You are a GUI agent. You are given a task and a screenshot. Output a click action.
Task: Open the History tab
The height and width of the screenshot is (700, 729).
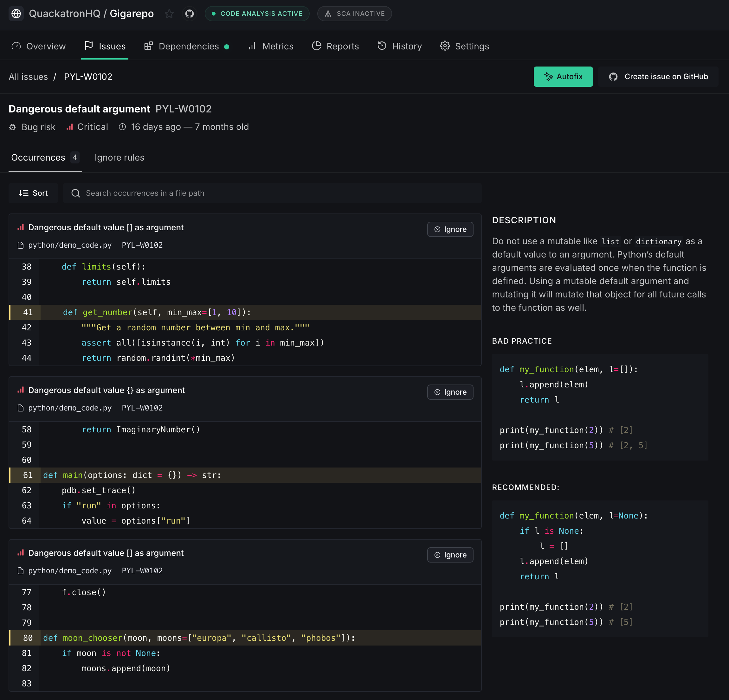pos(400,46)
